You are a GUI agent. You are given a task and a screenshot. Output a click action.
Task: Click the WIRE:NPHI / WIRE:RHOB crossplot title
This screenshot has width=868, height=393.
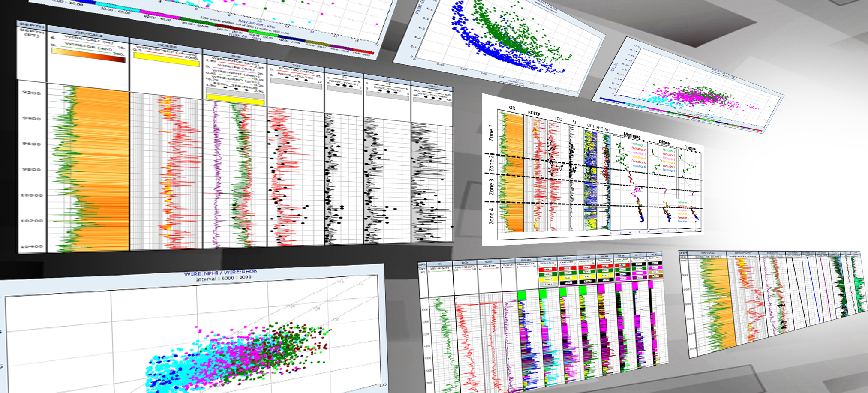click(x=221, y=273)
